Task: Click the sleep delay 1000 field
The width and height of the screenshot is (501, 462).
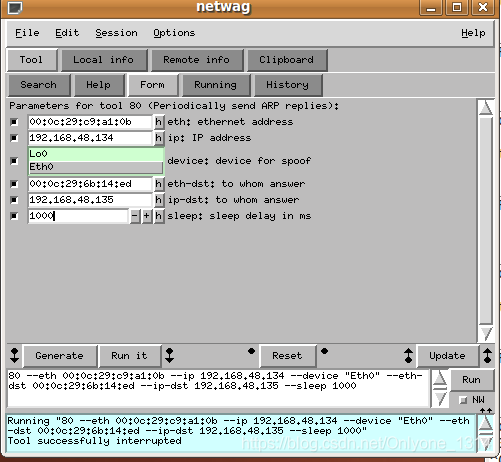Action: [x=78, y=216]
